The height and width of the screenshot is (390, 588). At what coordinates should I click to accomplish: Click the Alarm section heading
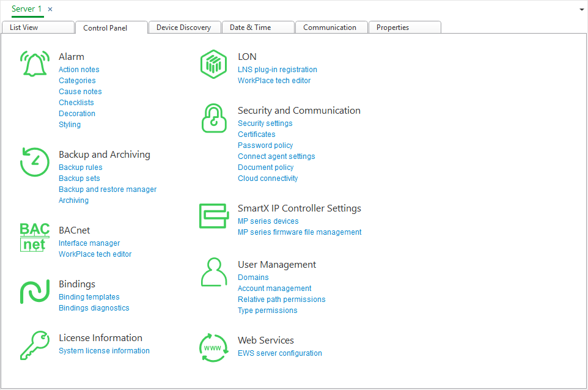(72, 57)
